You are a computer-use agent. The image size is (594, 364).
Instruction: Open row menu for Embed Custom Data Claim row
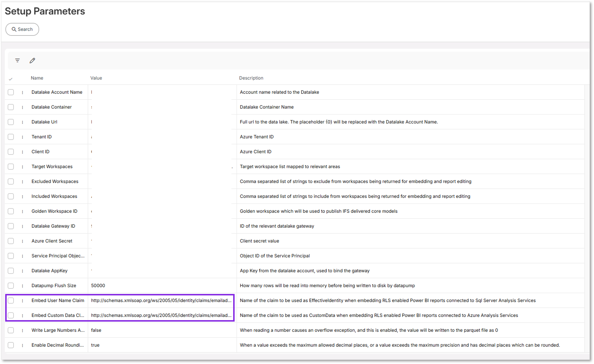[x=22, y=316]
